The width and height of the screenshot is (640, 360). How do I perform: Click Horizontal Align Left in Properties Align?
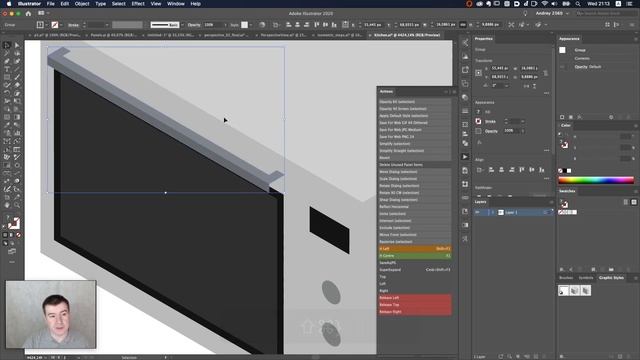pos(491,169)
